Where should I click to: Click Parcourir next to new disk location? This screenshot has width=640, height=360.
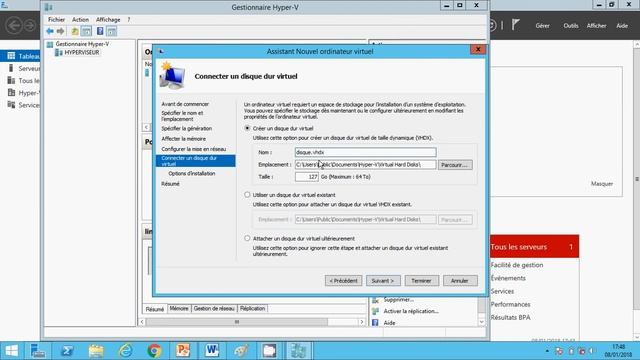pos(455,165)
